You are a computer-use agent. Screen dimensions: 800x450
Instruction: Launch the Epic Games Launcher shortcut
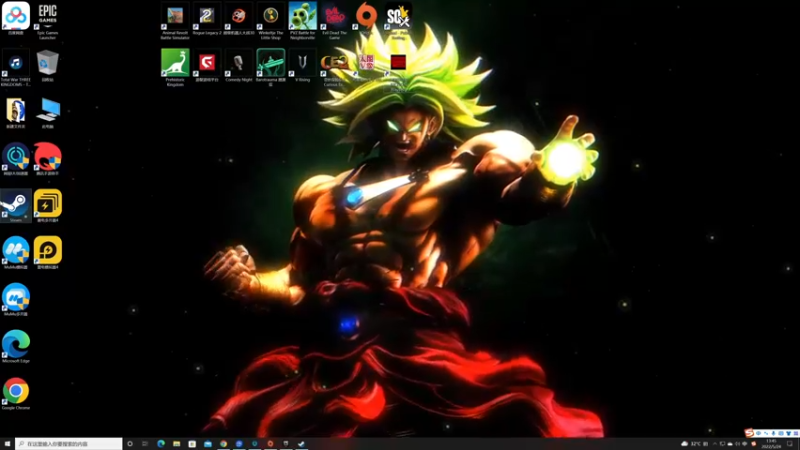point(47,20)
